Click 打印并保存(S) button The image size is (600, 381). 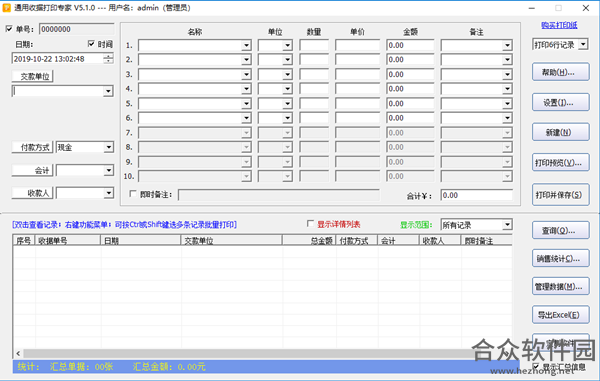point(561,194)
